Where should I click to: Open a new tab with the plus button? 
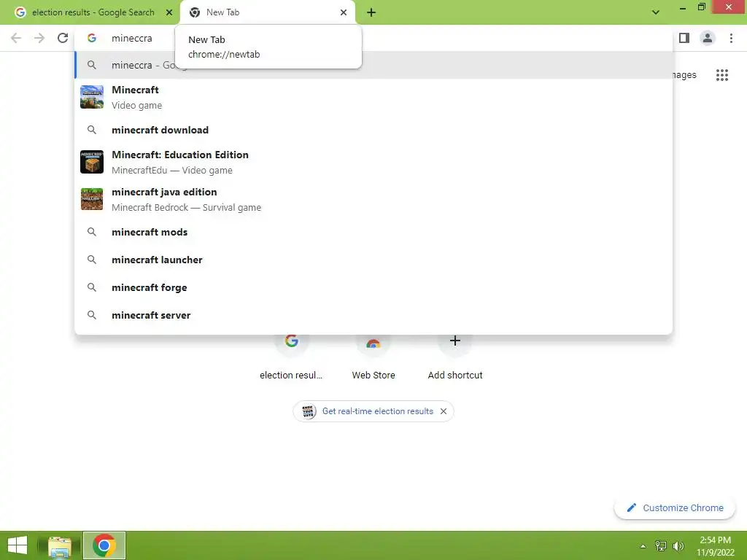(371, 12)
